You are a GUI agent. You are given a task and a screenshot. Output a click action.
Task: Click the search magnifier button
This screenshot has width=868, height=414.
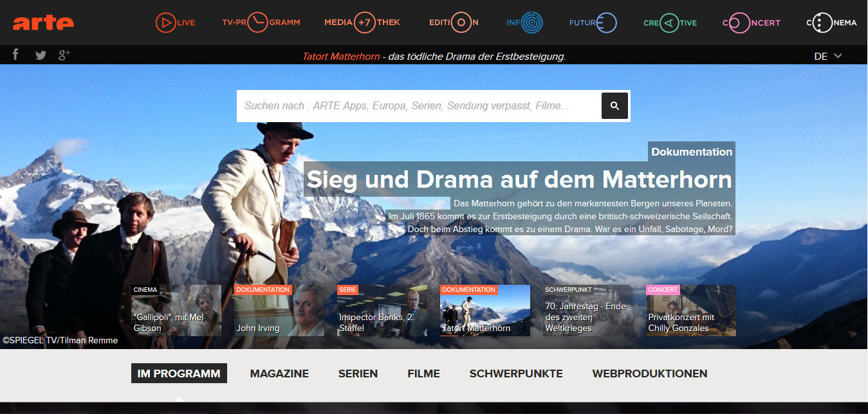coord(614,105)
